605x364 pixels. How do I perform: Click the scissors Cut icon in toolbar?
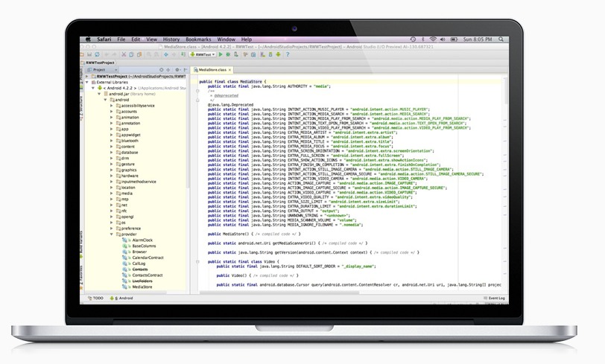coord(124,55)
